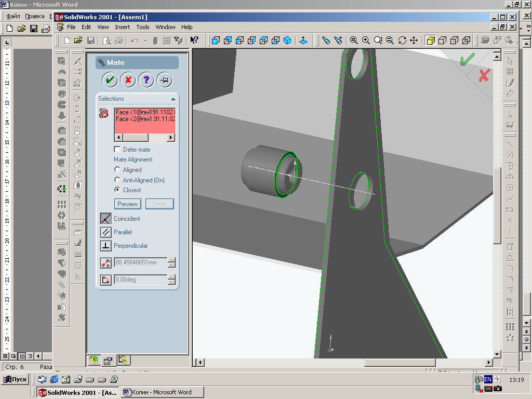Open the Tools menu

click(142, 27)
